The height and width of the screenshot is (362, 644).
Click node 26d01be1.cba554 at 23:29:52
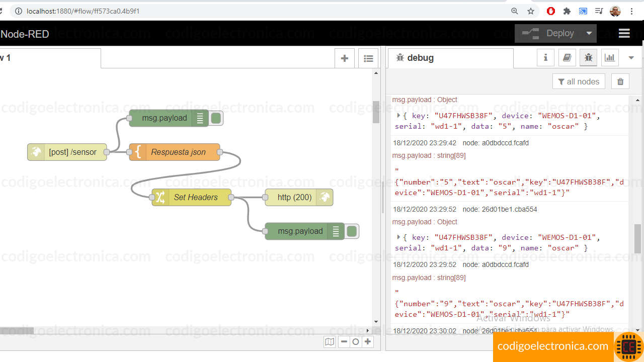pos(500,209)
